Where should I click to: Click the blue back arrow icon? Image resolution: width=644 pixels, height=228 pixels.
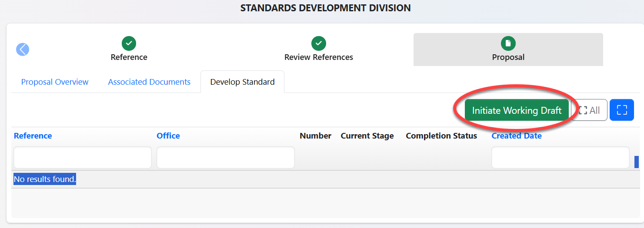pos(23,50)
